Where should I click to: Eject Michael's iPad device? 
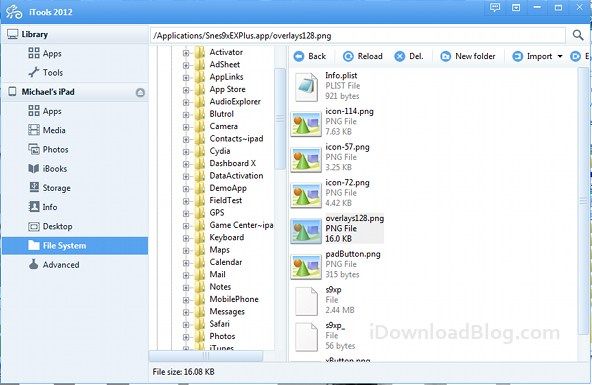coord(140,92)
